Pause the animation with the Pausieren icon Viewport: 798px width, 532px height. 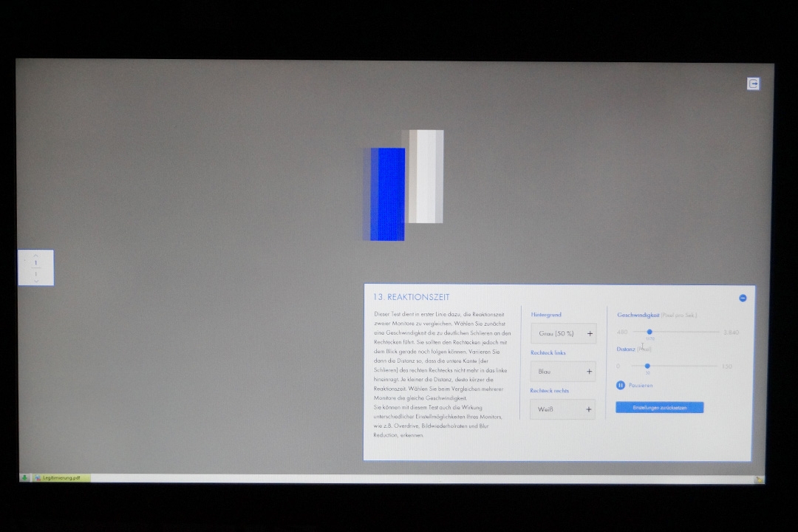coord(621,385)
